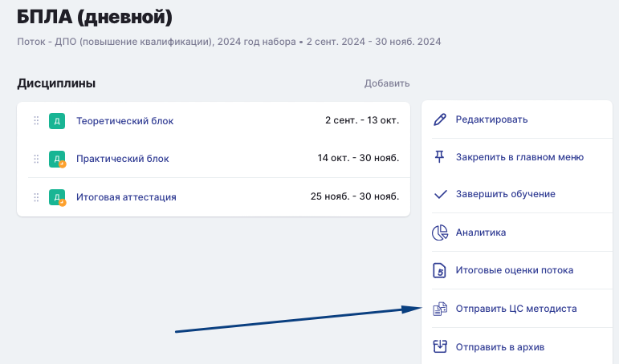
Task: Select Завершить обучение menu item
Action: 505,194
